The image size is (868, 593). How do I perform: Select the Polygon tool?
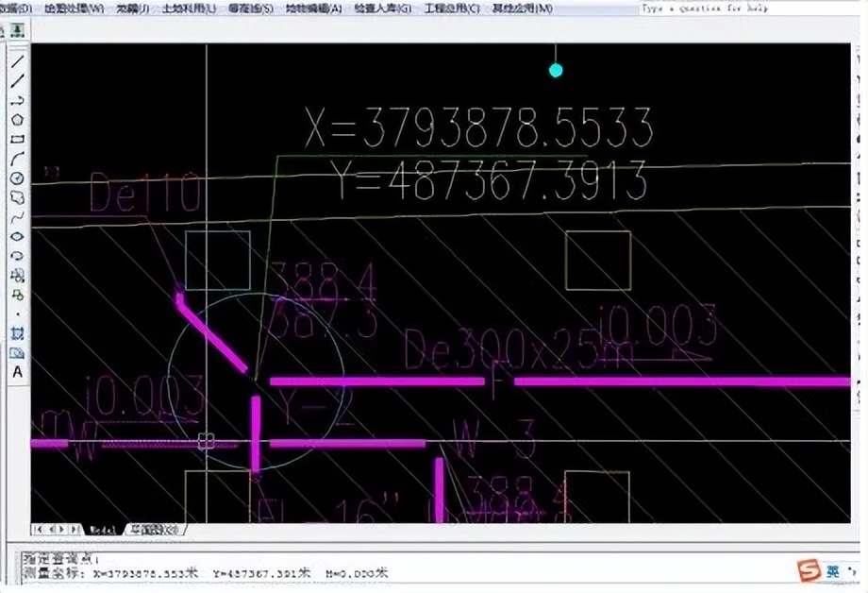point(17,119)
